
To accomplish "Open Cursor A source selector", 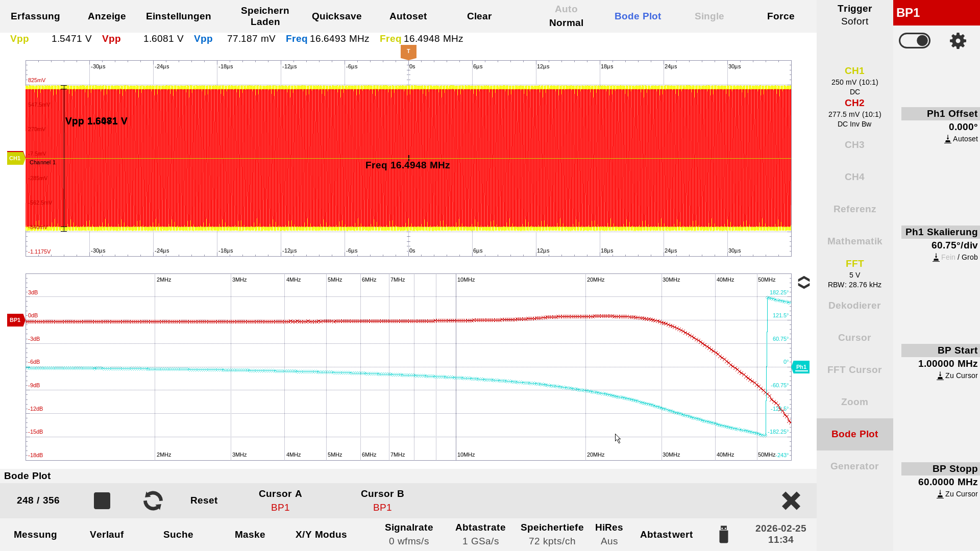I will [x=280, y=500].
